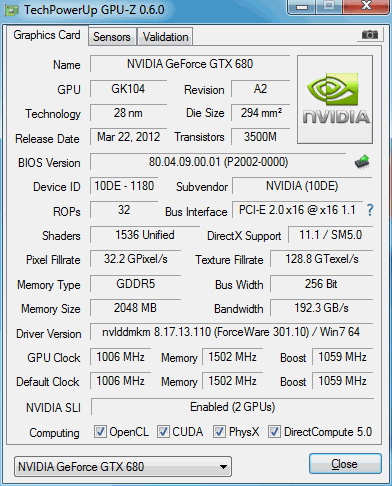Click the ROPs field showing 32

point(124,210)
